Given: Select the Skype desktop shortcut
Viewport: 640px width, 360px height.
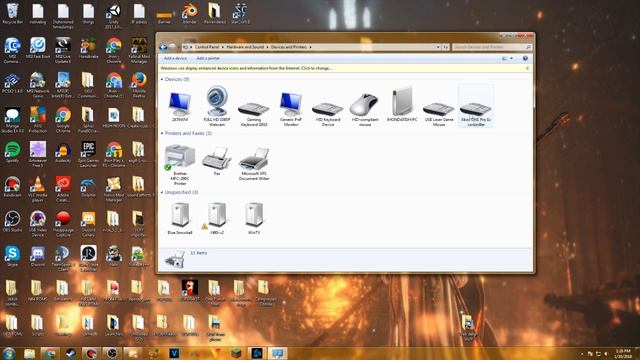Looking at the screenshot, I should coord(12,256).
